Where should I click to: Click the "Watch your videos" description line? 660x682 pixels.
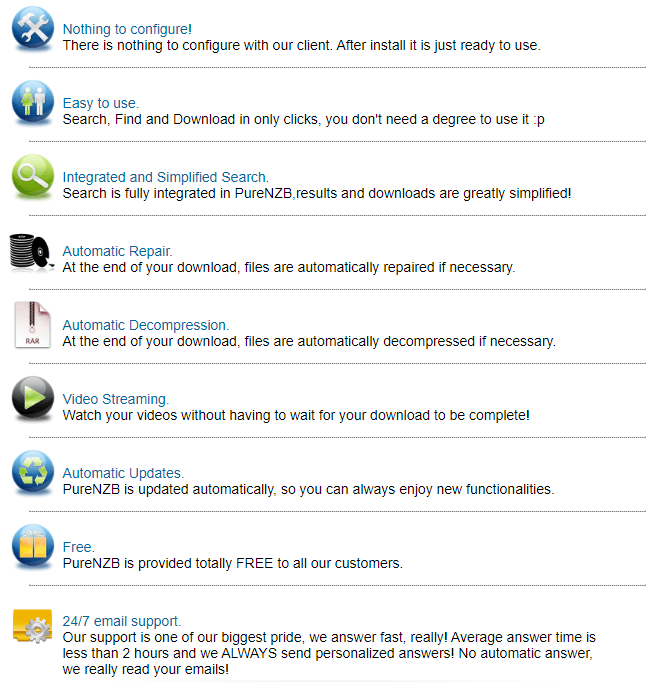coord(296,415)
